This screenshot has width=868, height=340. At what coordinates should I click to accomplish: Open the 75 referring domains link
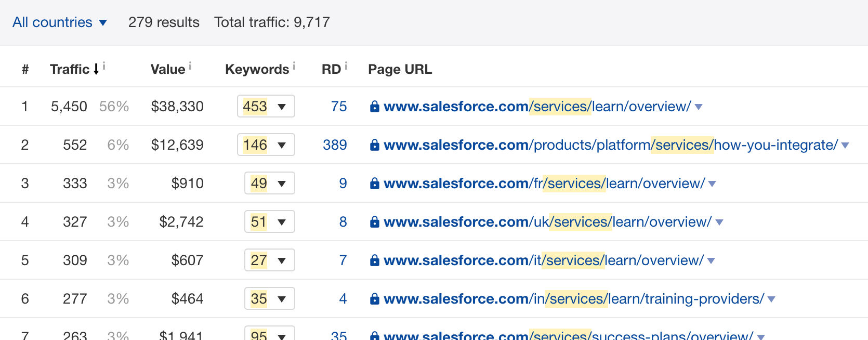339,107
